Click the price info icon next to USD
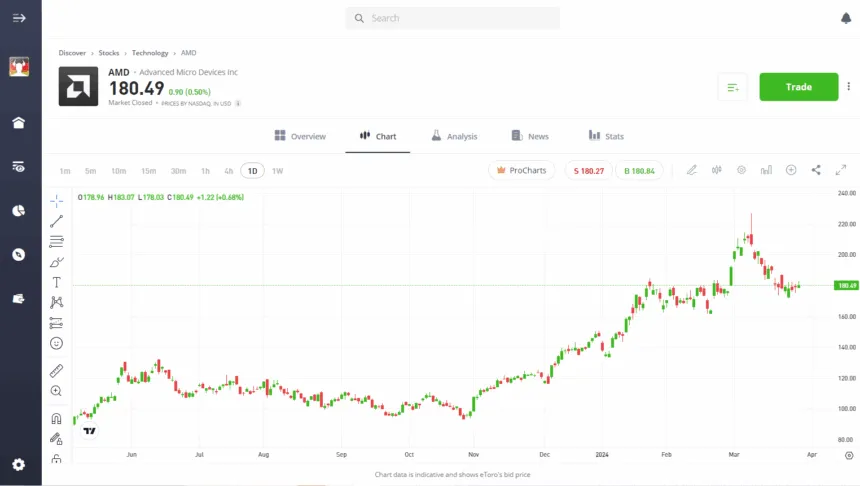Image resolution: width=860 pixels, height=486 pixels. tap(238, 103)
